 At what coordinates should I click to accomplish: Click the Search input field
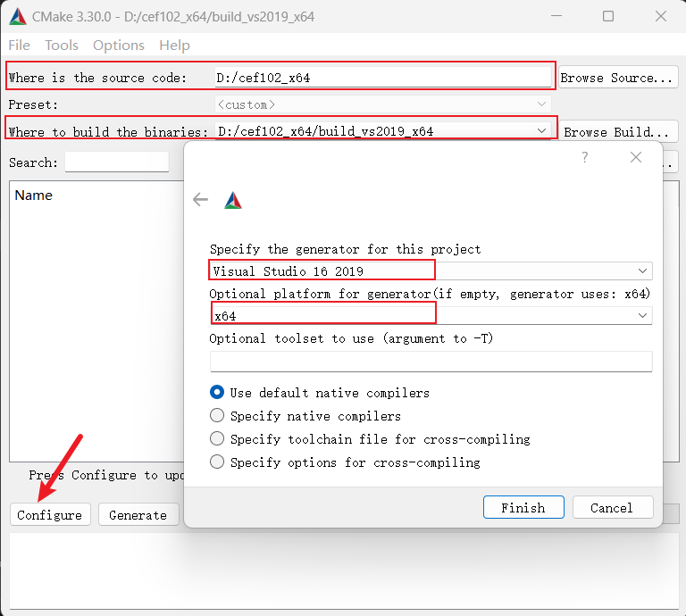[x=117, y=162]
